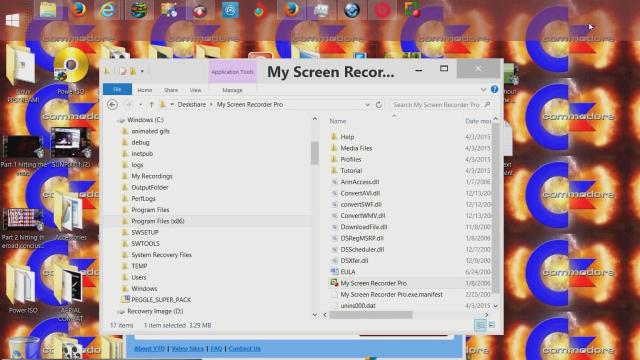640x360 pixels.
Task: Sort by Date modified column header
Action: click(x=478, y=121)
